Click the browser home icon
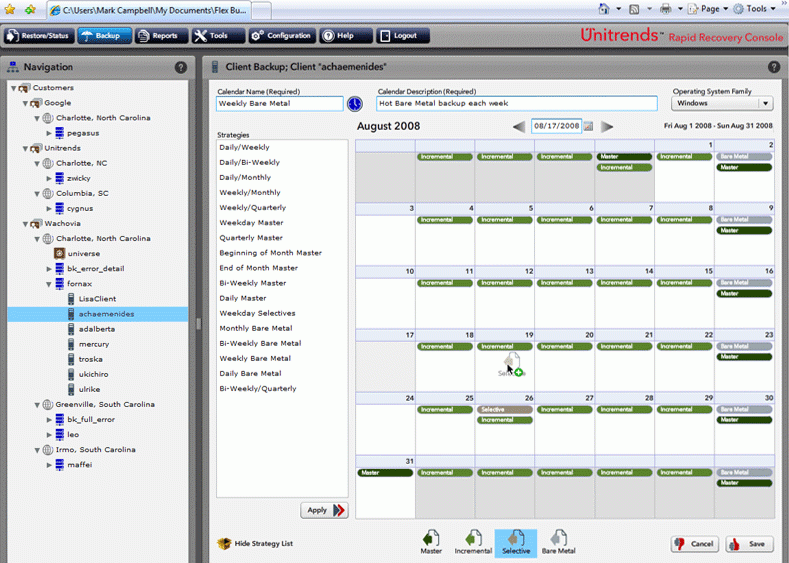Image resolution: width=789 pixels, height=563 pixels. (x=604, y=9)
